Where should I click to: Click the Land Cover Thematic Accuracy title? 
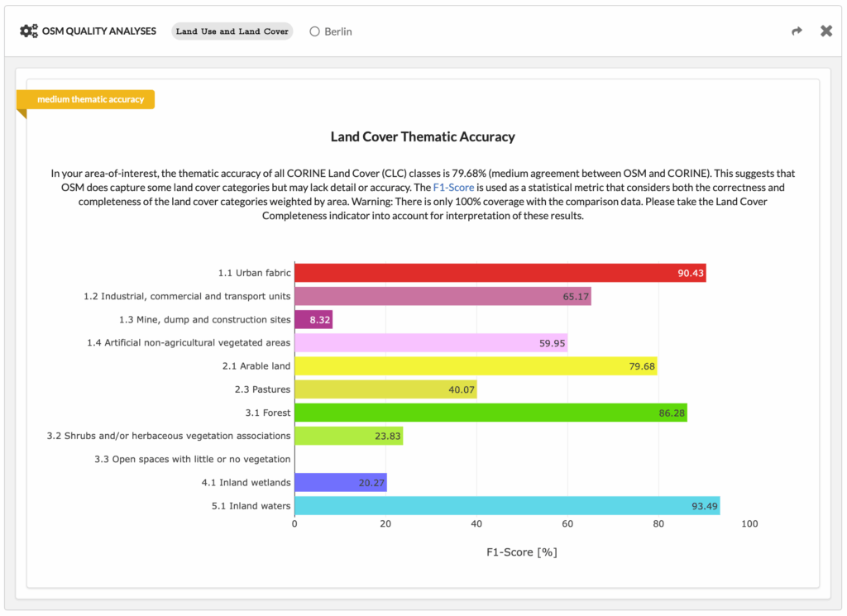tap(423, 136)
